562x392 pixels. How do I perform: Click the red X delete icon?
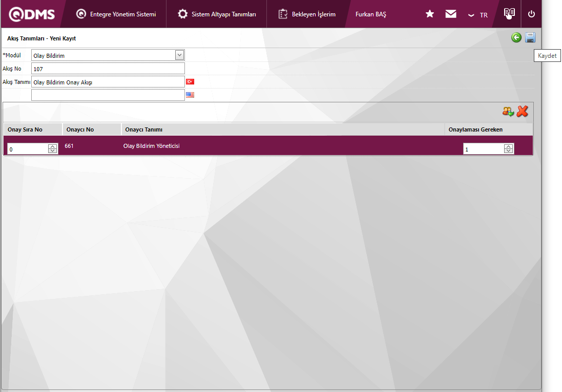tap(523, 112)
